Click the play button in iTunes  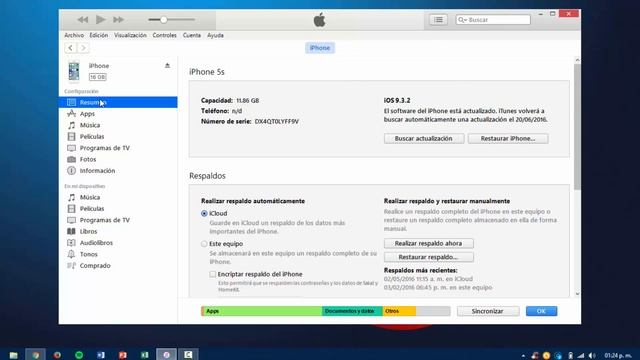point(100,19)
